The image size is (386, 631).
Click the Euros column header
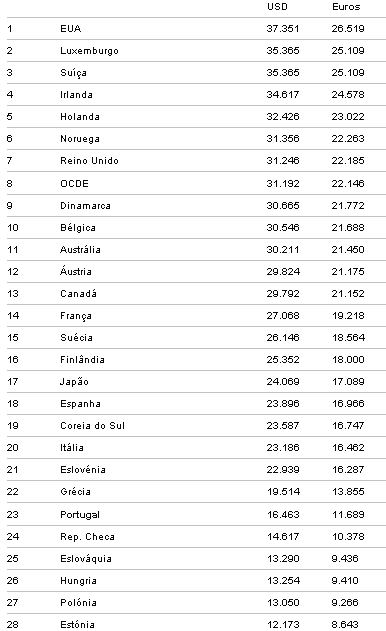(346, 7)
